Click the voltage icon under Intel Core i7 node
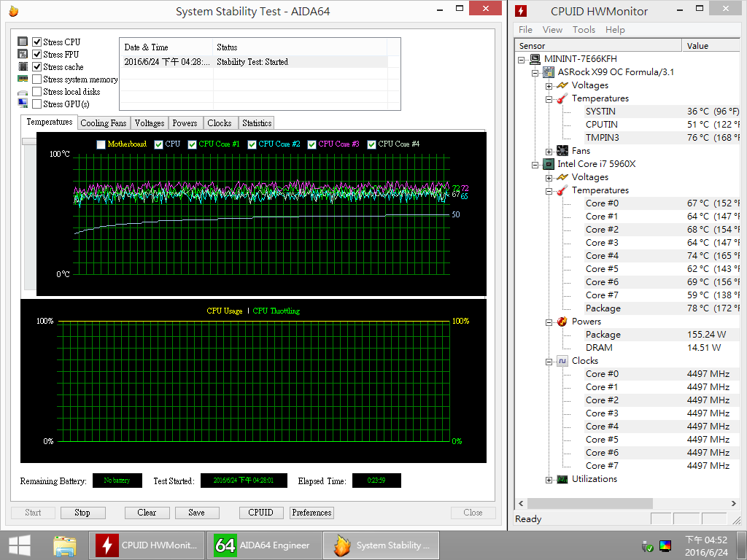747x560 pixels. pyautogui.click(x=562, y=177)
